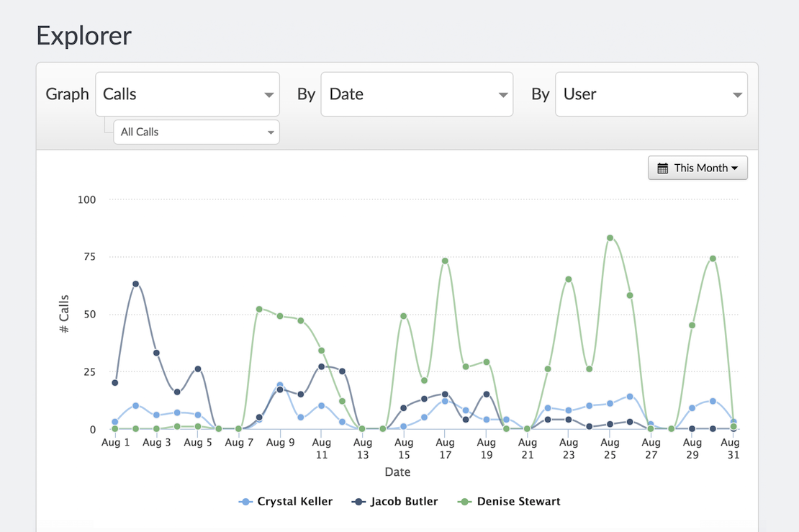799x532 pixels.
Task: Click Denise Stewart's data point on Aug 17
Action: 445,261
